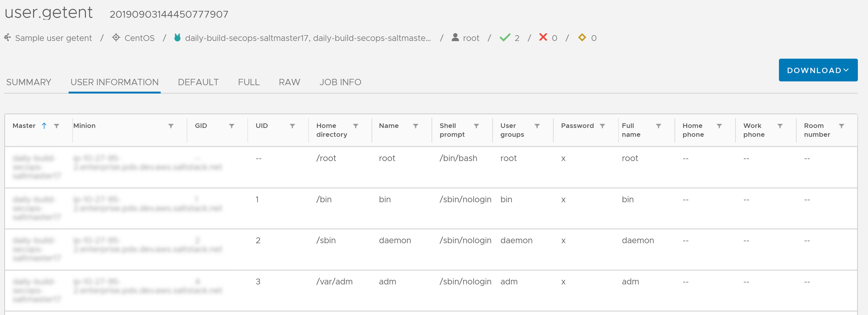The width and height of the screenshot is (868, 315).
Task: Select the DEFAULT tab
Action: [198, 82]
